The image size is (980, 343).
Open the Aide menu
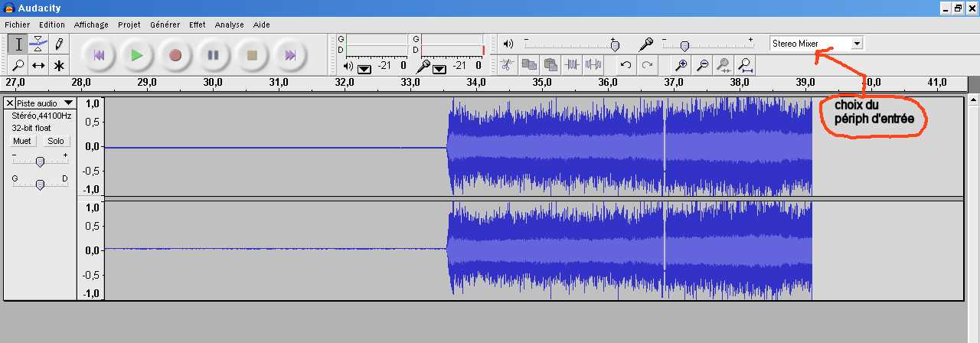[x=262, y=24]
